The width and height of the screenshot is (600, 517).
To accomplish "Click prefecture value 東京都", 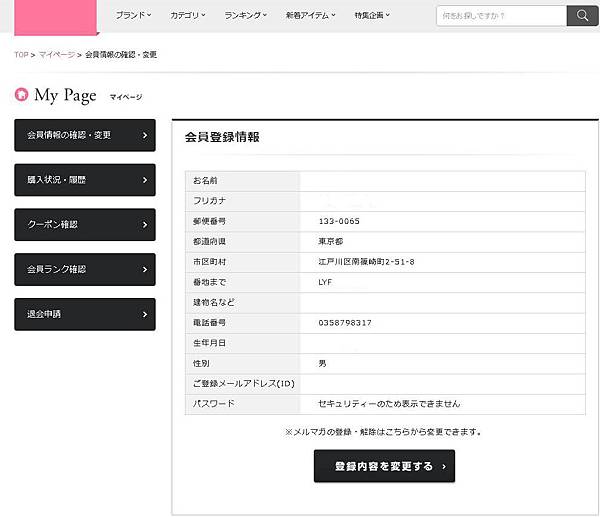I will pyautogui.click(x=331, y=241).
